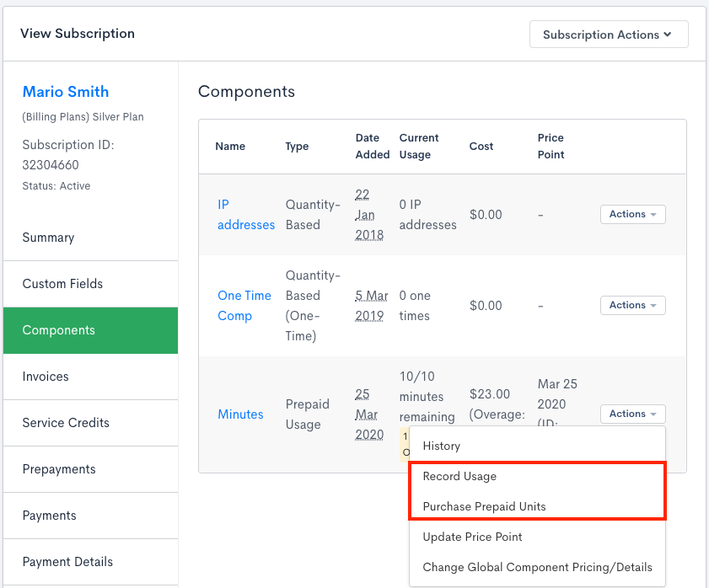Choose Record Usage menu option

point(459,476)
